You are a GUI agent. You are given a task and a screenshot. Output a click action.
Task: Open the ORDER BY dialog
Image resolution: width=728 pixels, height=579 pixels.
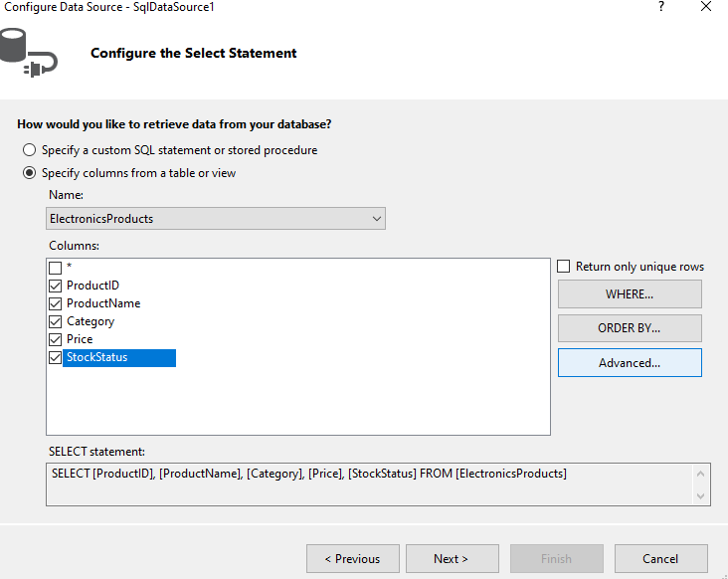(630, 328)
